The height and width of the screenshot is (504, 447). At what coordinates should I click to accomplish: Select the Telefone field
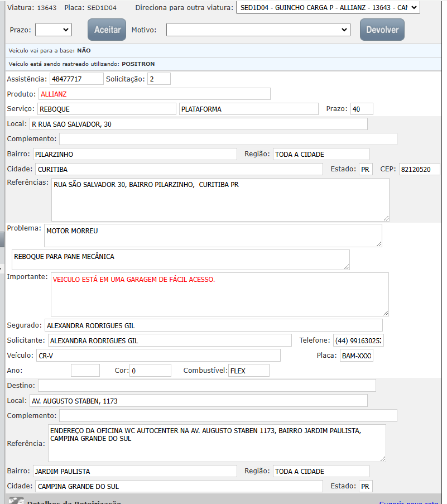click(358, 340)
